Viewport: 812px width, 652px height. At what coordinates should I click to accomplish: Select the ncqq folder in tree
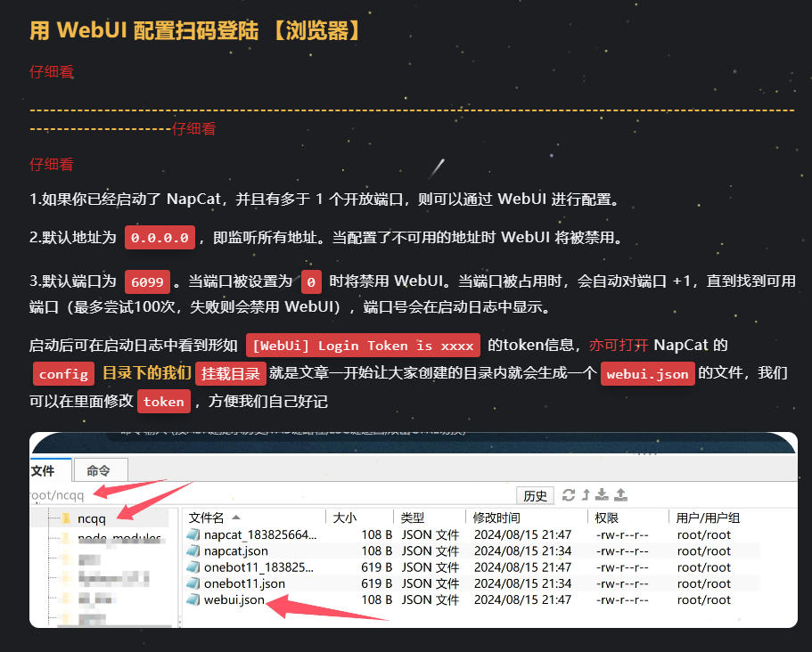pyautogui.click(x=92, y=518)
